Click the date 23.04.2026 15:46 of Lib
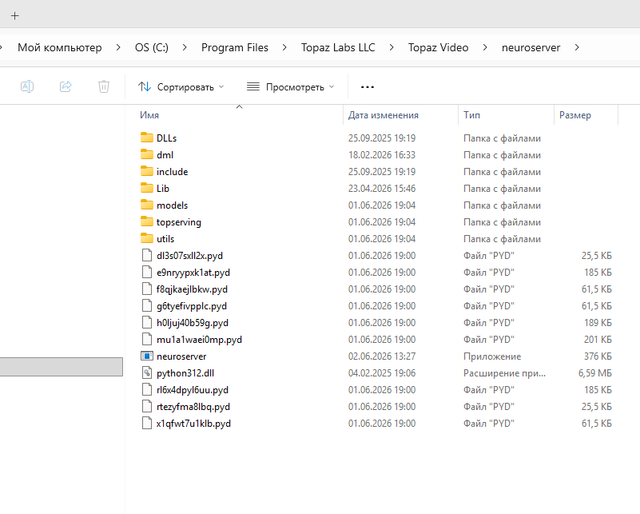This screenshot has width=640, height=514. 382,189
